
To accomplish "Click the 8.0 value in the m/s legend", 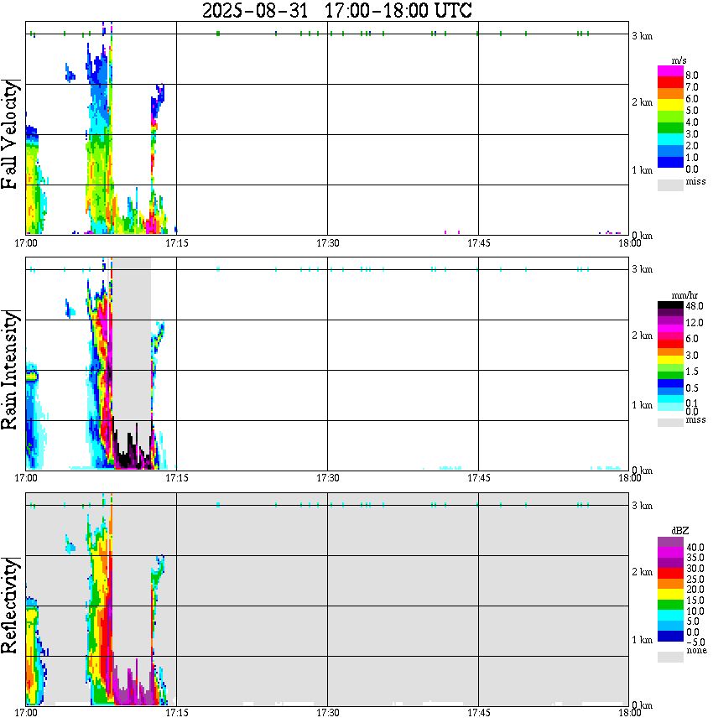I will [x=692, y=75].
